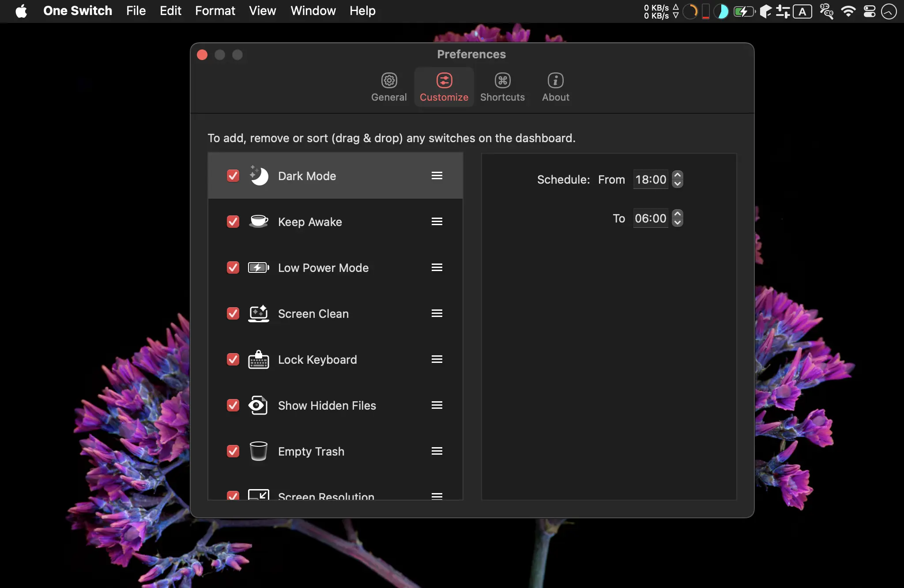Click the Screen Clean reorder handle
904x588 pixels.
point(437,313)
